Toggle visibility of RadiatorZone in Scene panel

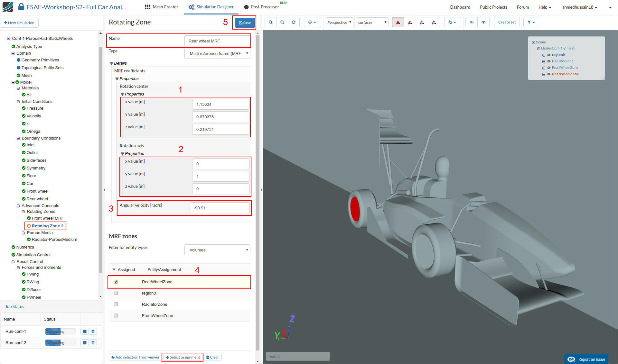[x=549, y=61]
